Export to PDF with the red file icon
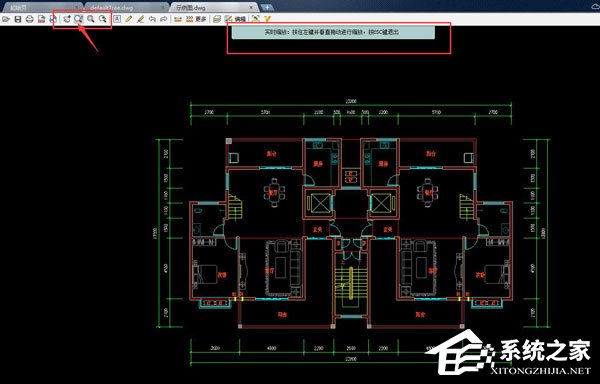Viewport: 600px width, 384px height. (41, 19)
